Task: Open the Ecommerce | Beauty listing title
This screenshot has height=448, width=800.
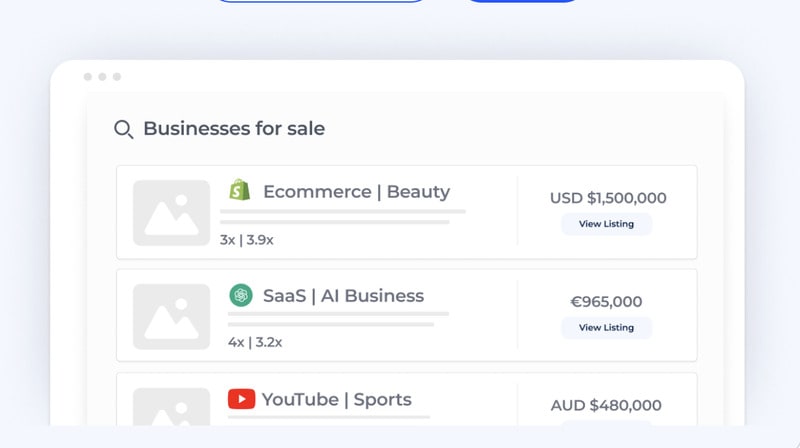Action: pos(356,191)
